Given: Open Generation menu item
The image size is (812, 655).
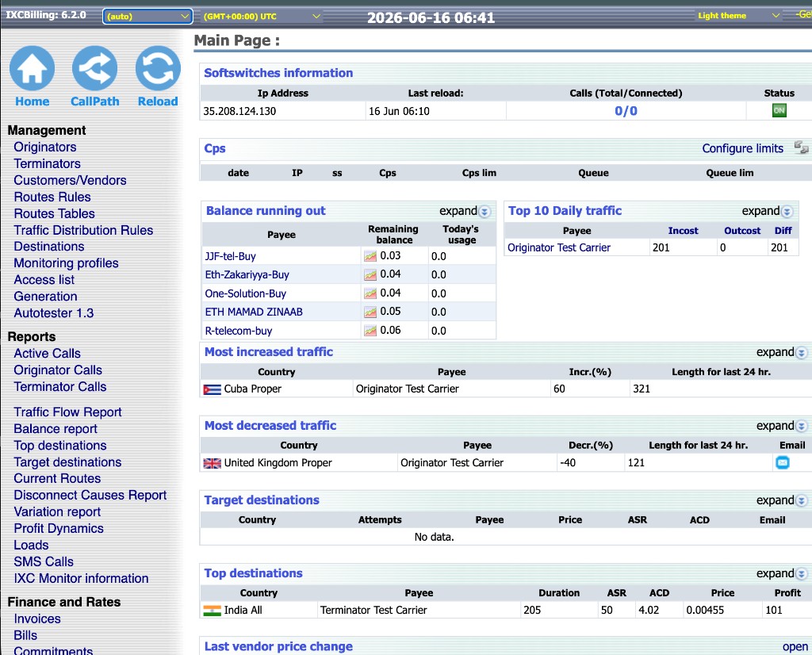Looking at the screenshot, I should 45,296.
